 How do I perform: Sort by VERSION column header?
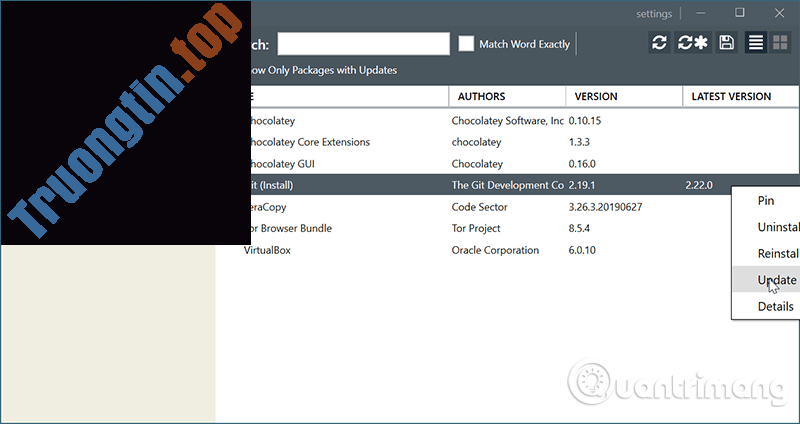tap(624, 96)
